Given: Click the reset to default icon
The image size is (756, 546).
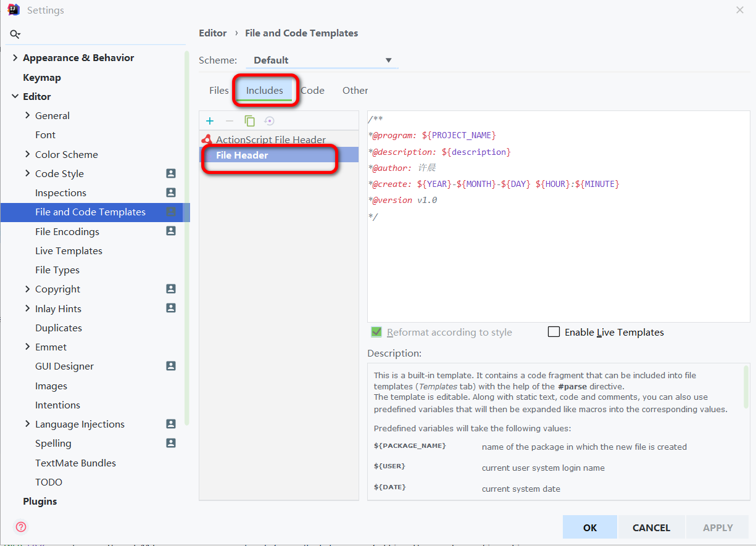Looking at the screenshot, I should pyautogui.click(x=269, y=121).
